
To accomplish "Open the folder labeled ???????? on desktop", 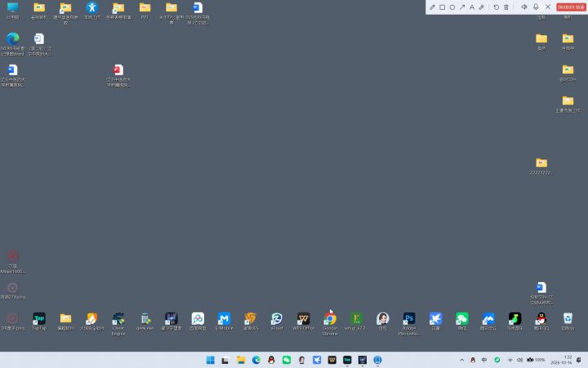I will (541, 166).
